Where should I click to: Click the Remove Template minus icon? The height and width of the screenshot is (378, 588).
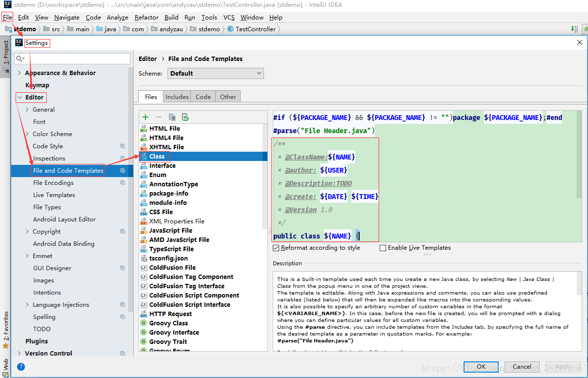click(159, 117)
